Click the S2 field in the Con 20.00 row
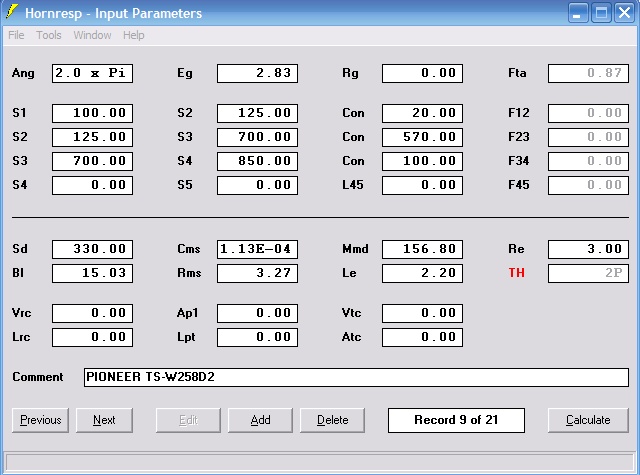This screenshot has width=640, height=475. tap(258, 113)
